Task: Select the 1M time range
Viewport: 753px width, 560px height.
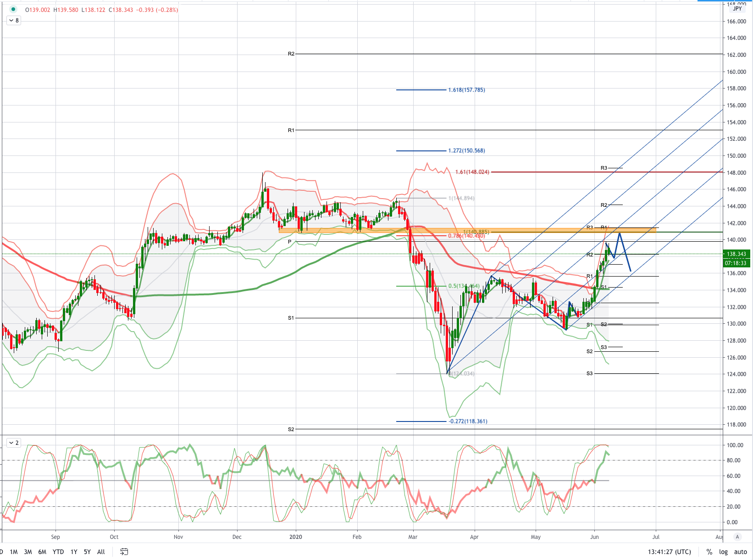Action: [14, 552]
